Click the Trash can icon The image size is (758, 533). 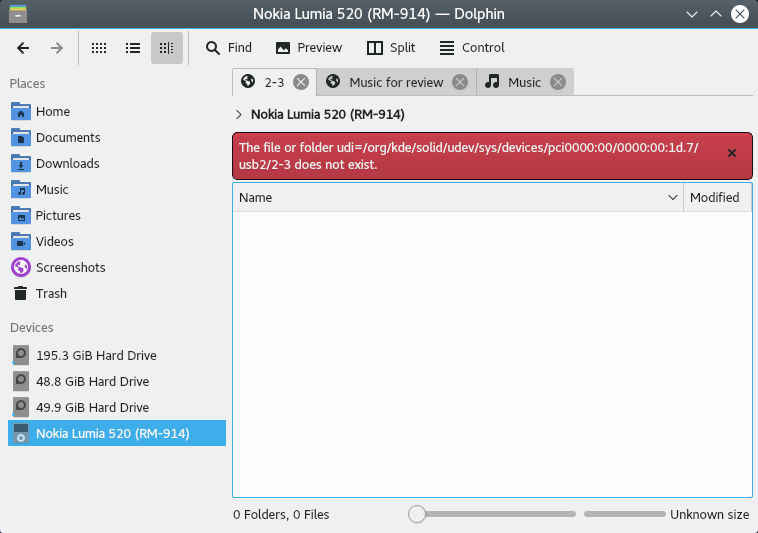(20, 294)
